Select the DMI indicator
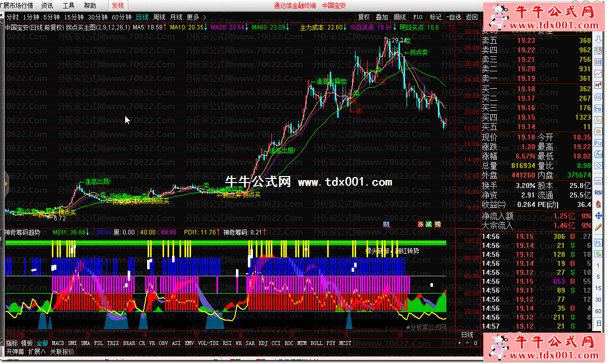Viewport: 607px width, 364px height. (x=72, y=343)
